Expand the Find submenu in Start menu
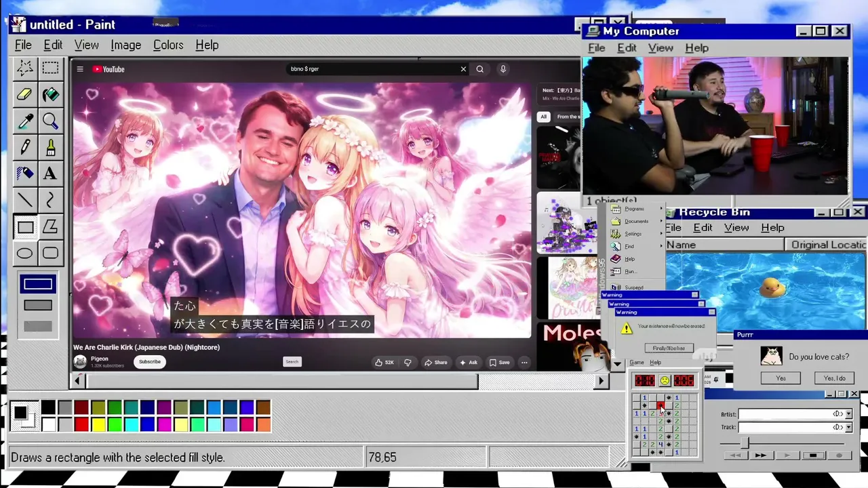Viewport: 868px width, 488px height. (x=637, y=247)
